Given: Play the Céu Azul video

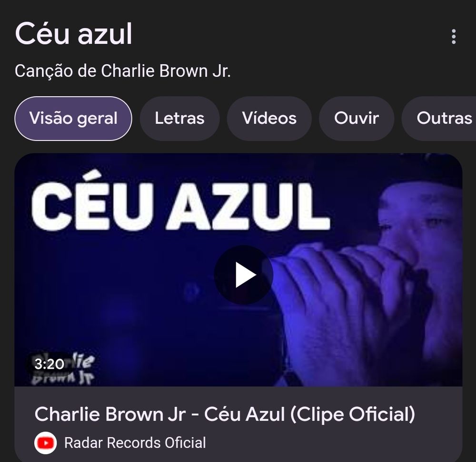Looking at the screenshot, I should 243,275.
